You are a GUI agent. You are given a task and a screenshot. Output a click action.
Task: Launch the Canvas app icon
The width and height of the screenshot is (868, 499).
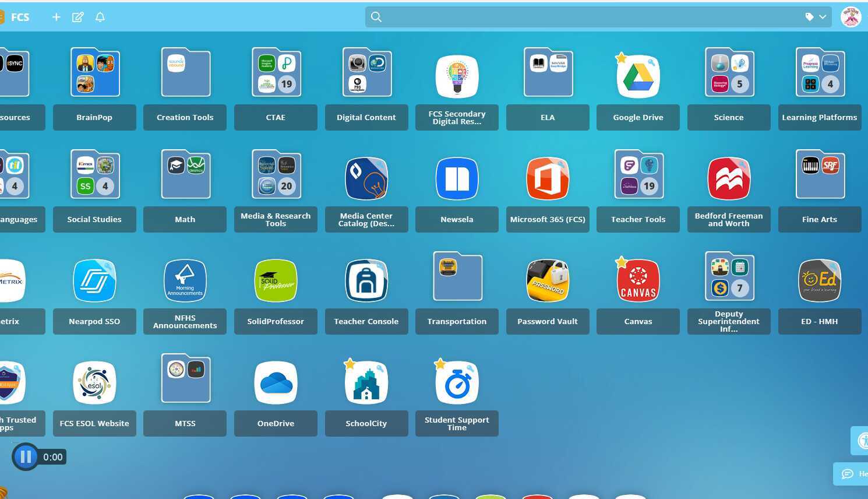[638, 280]
